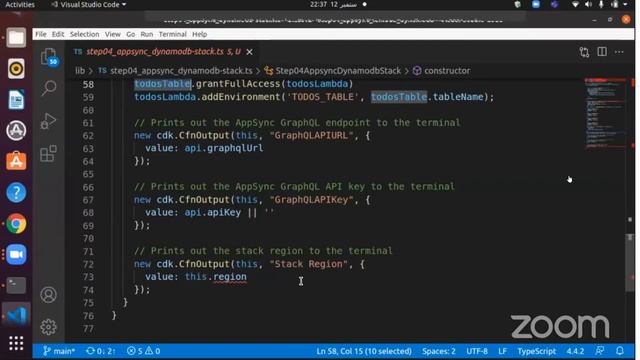Open the Go menu
This screenshot has width=640, height=360.
tap(131, 34)
